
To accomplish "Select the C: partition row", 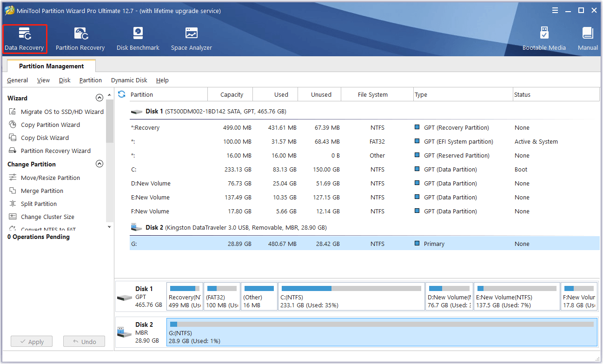I will click(x=364, y=169).
